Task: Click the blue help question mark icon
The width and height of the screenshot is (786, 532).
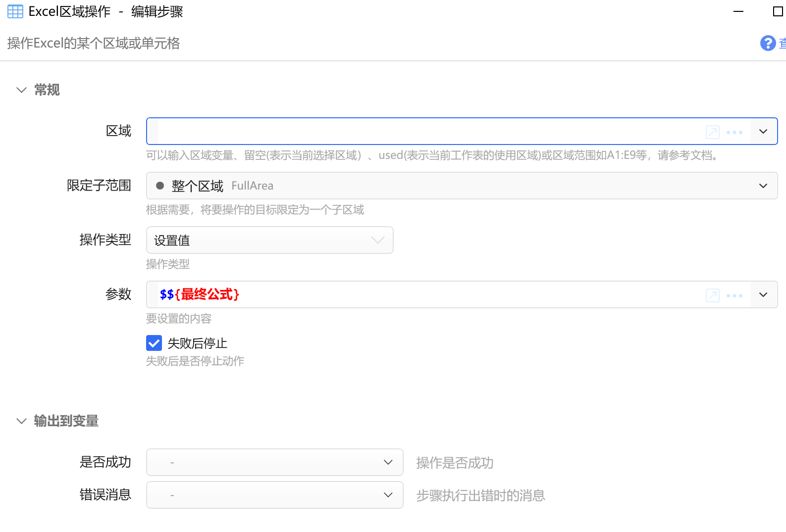Action: [768, 44]
